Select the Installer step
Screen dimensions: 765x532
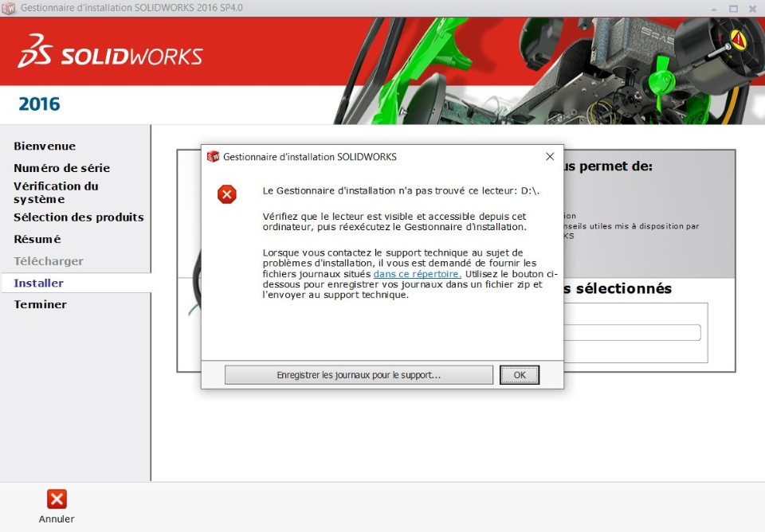pos(38,283)
